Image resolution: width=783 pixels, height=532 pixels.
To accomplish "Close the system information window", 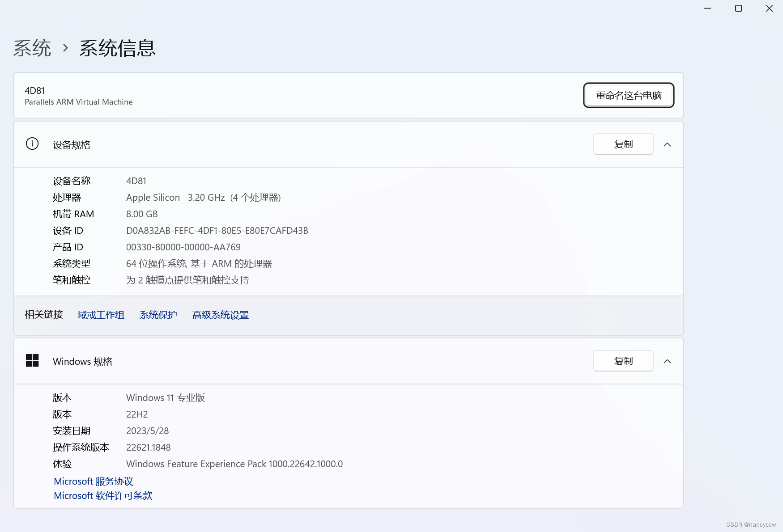I will pos(769,8).
